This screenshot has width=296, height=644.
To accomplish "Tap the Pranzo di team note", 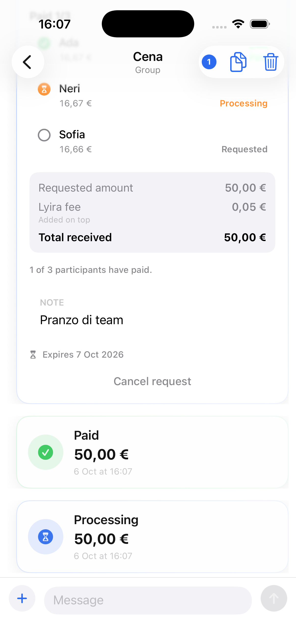I will click(82, 320).
